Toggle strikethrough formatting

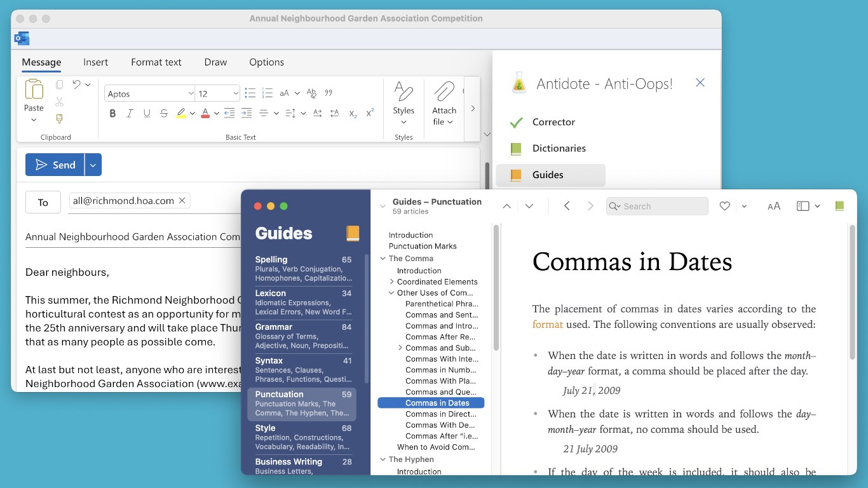click(164, 113)
